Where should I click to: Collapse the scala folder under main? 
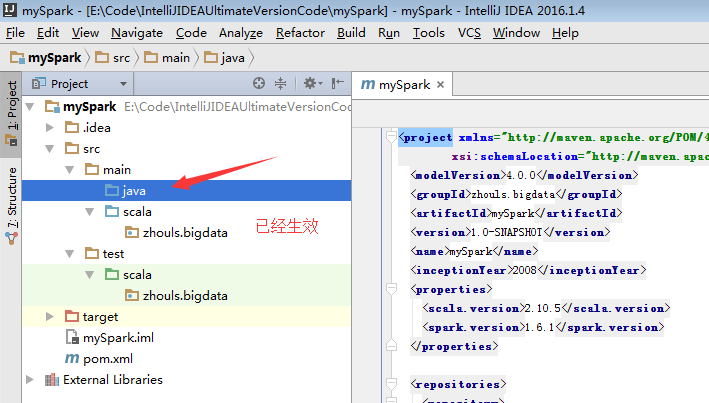(x=90, y=212)
